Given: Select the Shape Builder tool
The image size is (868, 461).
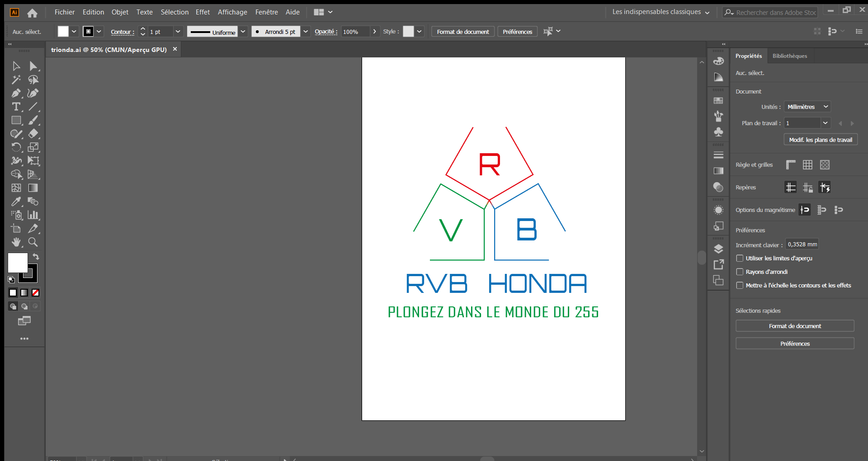Looking at the screenshot, I should click(x=16, y=174).
